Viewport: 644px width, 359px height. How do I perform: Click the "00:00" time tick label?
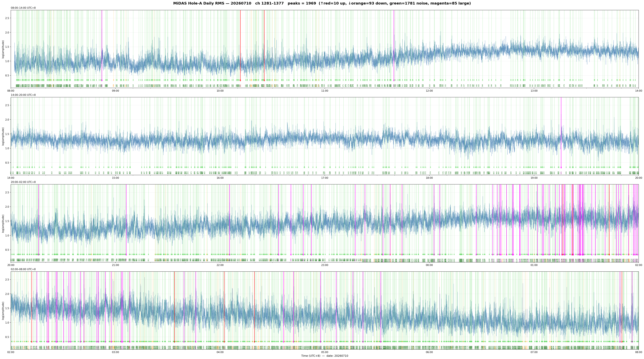[x=429, y=265]
